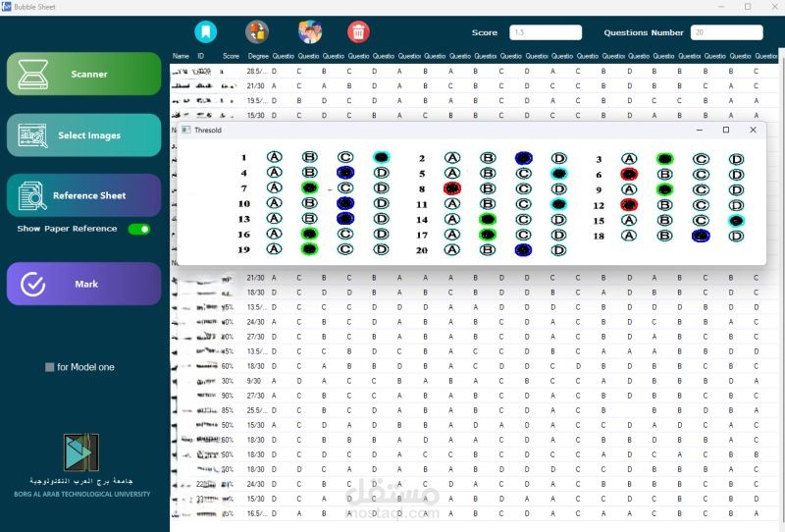This screenshot has width=785, height=532.
Task: Minimize the Thresold window
Action: (x=700, y=130)
